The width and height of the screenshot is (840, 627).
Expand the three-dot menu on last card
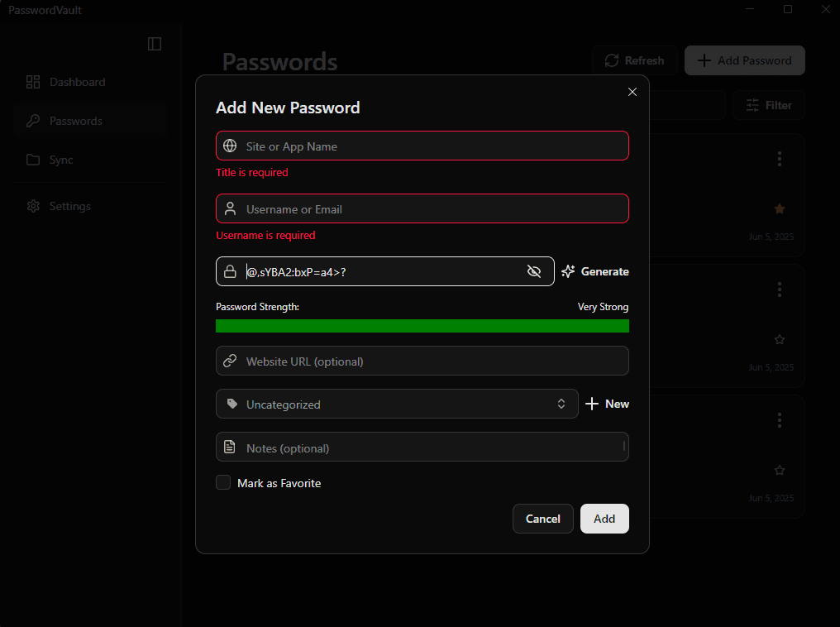click(x=779, y=420)
